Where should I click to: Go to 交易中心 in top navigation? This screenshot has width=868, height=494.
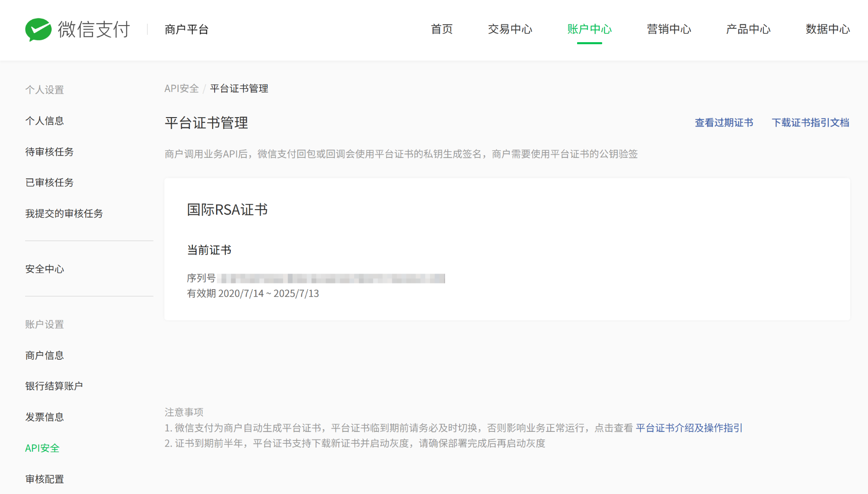click(510, 29)
